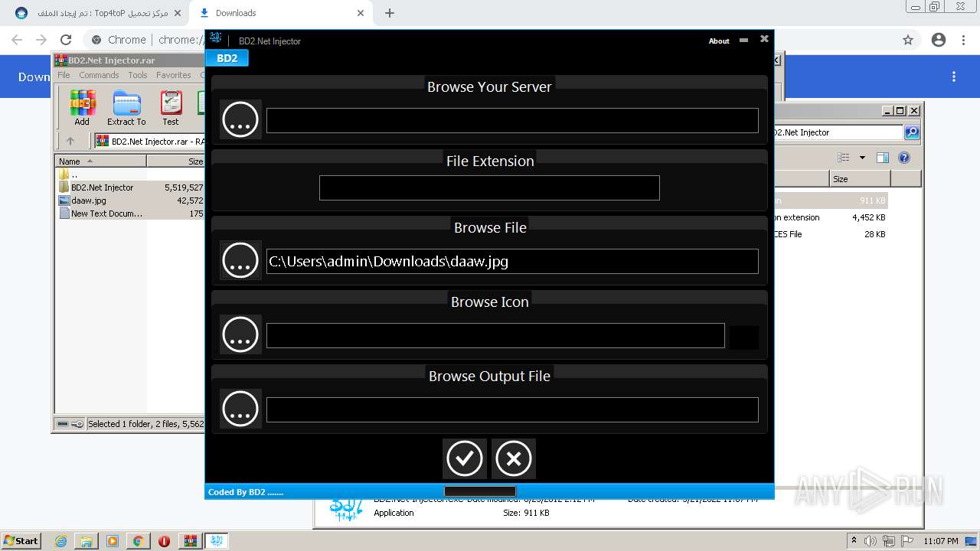This screenshot has height=551, width=980.
Task: Click the BD2 logo in injector title bar
Action: 215,40
